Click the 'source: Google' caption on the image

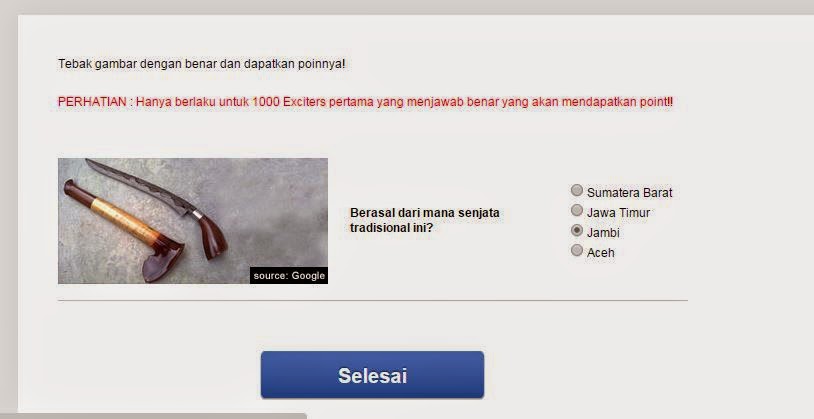pos(289,276)
